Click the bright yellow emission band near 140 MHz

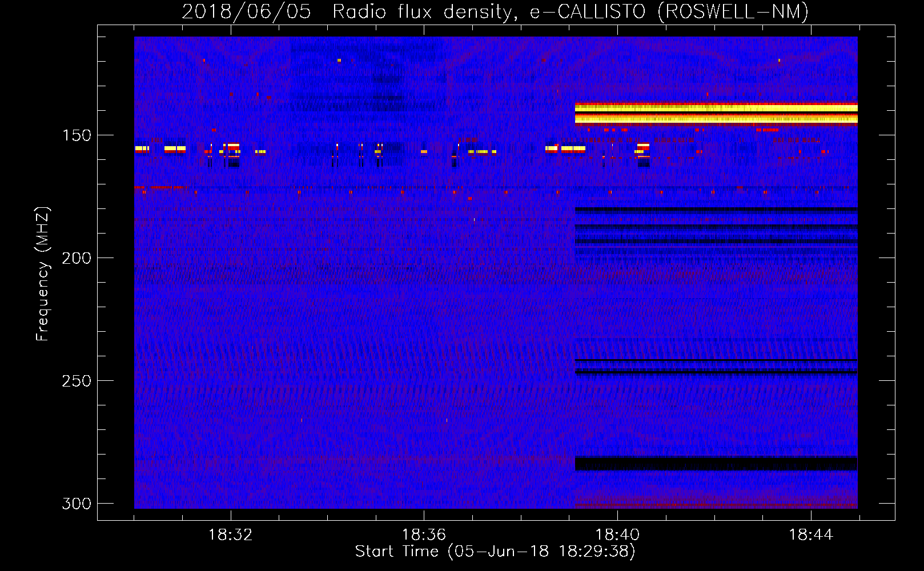[x=716, y=114]
